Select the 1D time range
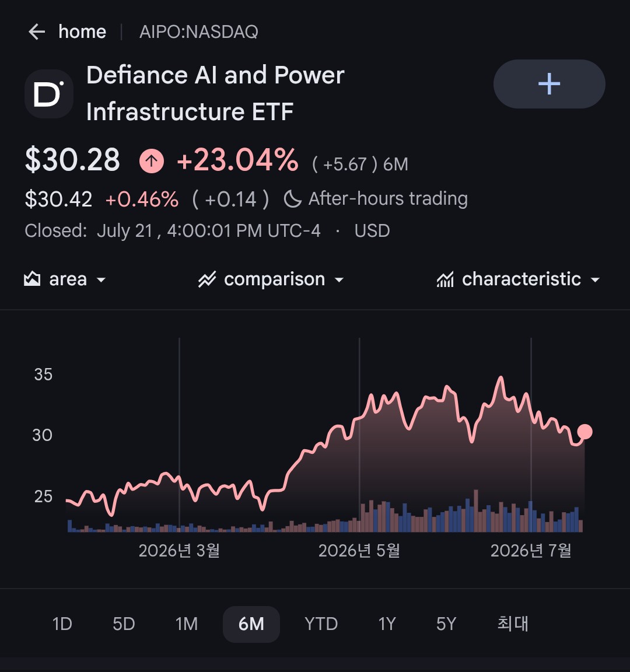630x672 pixels. tap(62, 624)
